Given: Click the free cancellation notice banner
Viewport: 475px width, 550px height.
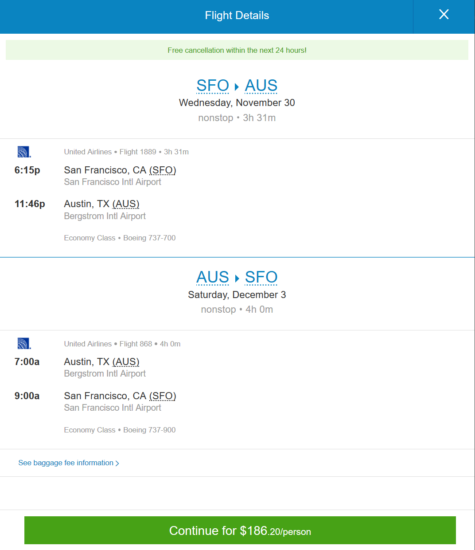Looking at the screenshot, I should 237,50.
